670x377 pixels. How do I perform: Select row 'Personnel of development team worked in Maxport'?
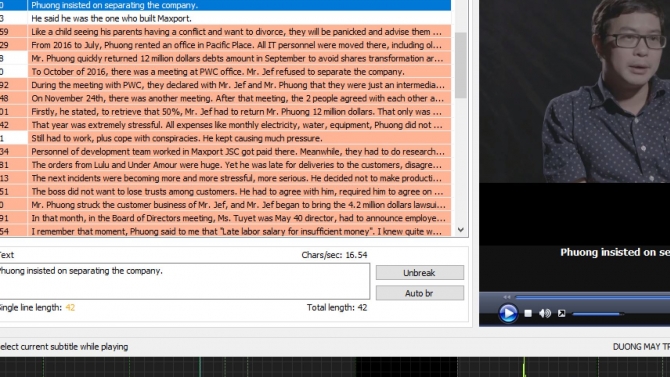coord(225,151)
